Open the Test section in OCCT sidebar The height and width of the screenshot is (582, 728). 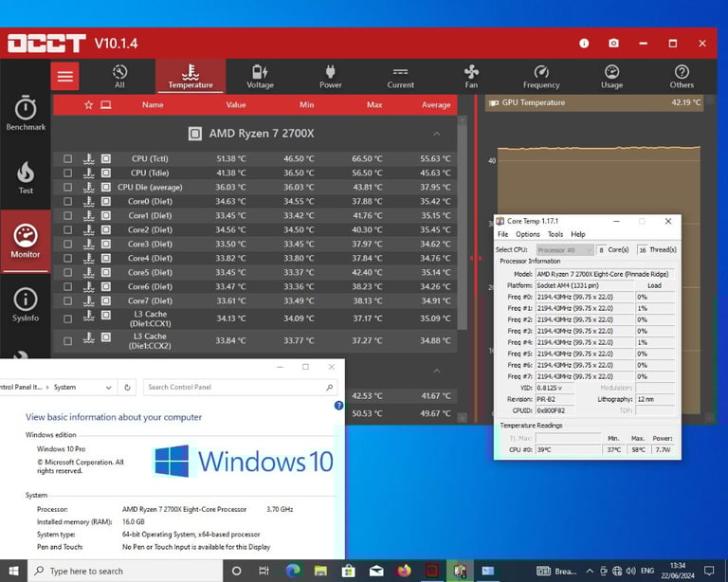click(26, 178)
